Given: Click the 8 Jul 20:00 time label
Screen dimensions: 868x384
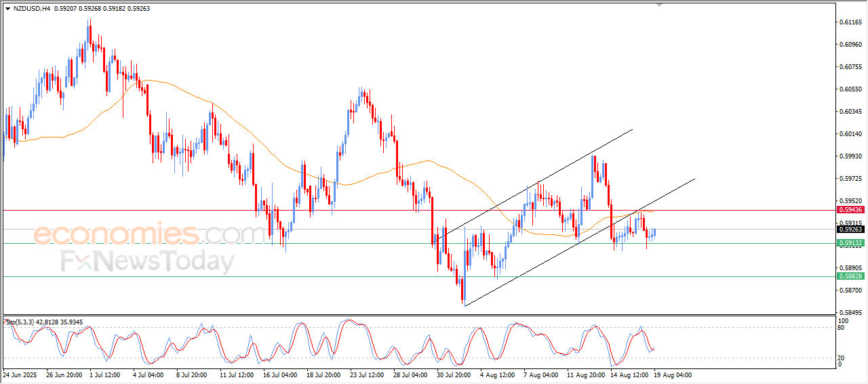Looking at the screenshot, I should [x=193, y=375].
